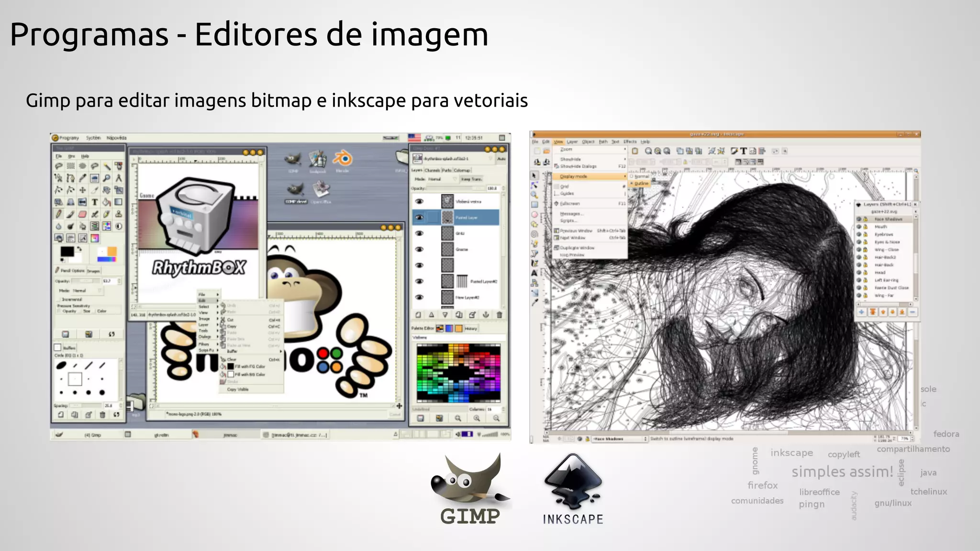This screenshot has height=551, width=980.
Task: Toggle visibility of Vložená vrstva layer
Action: click(x=420, y=201)
